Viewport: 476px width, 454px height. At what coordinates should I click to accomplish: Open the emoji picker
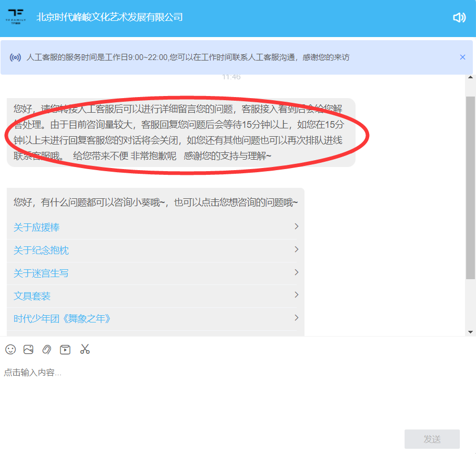click(10, 349)
